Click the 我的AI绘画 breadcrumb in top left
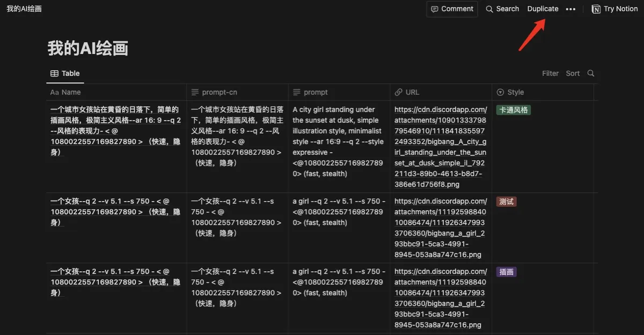644x335 pixels. click(x=24, y=9)
